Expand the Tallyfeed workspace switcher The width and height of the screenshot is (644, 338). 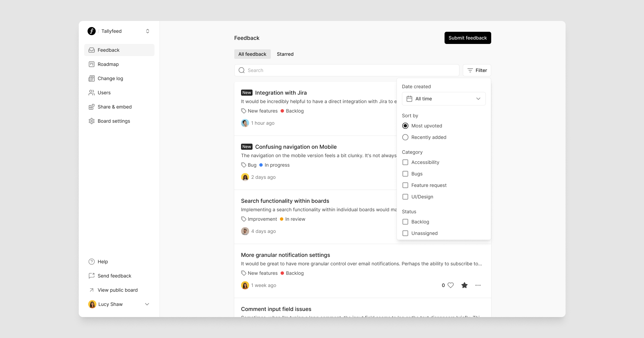147,31
